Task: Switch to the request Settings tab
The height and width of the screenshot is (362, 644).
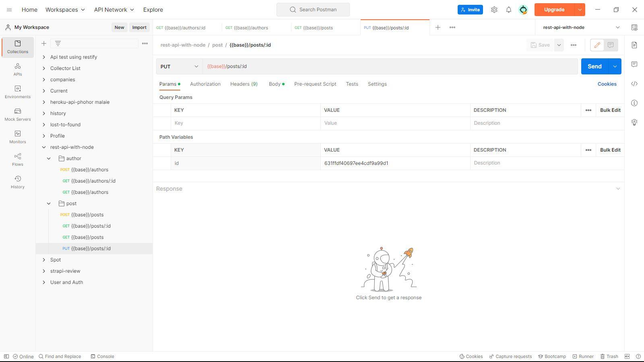Action: pyautogui.click(x=377, y=84)
